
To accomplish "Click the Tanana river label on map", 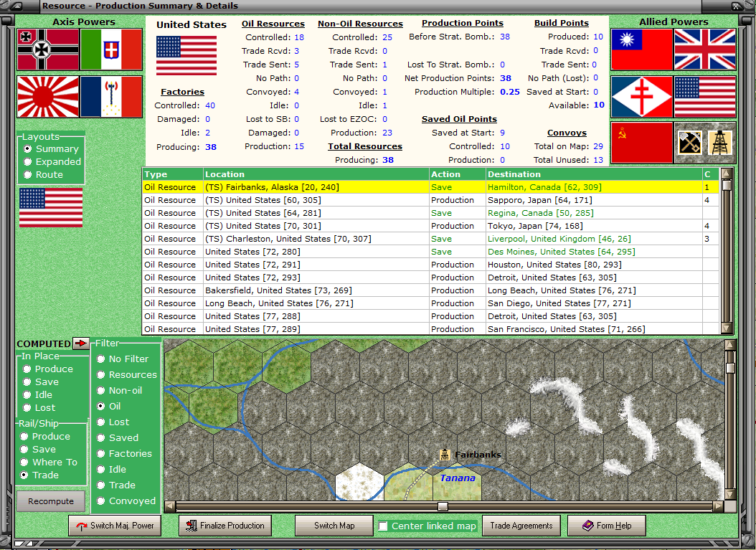I will click(x=458, y=478).
